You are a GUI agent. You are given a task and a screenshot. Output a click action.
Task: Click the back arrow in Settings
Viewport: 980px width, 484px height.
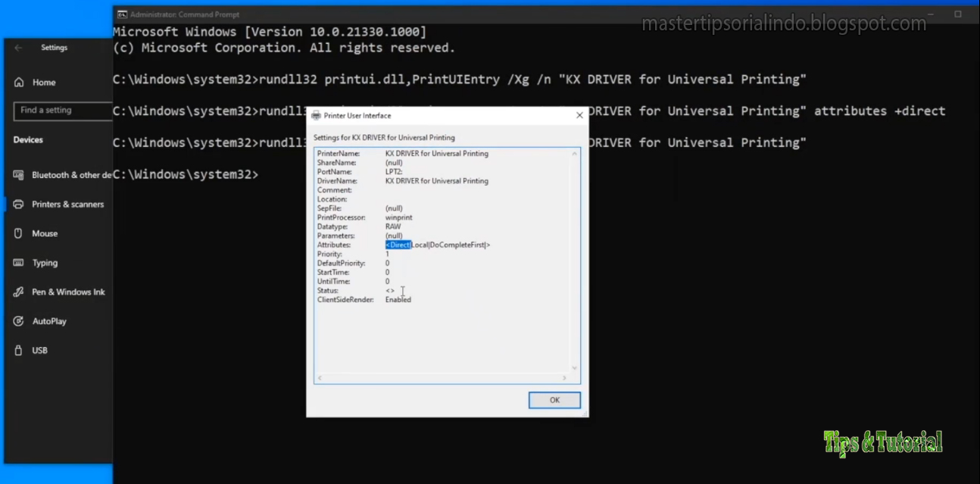pyautogui.click(x=18, y=47)
